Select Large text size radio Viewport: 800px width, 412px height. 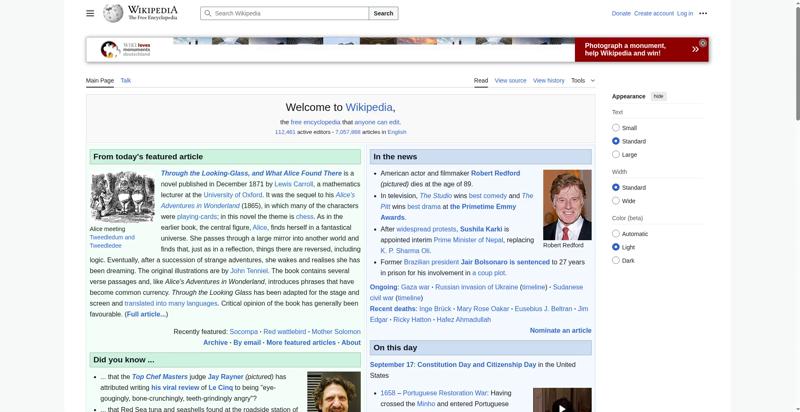pyautogui.click(x=616, y=154)
